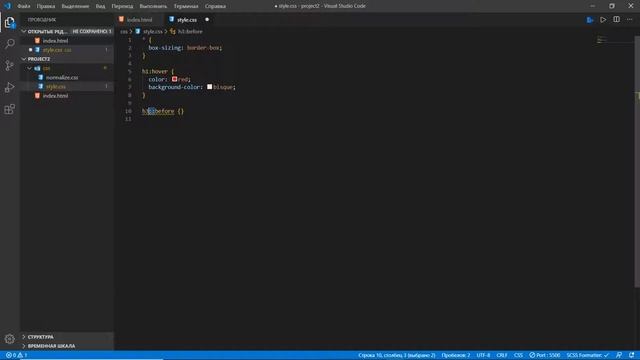Click the bisque color swatch on line 7
Screen dimensions: 640x360
click(209, 87)
